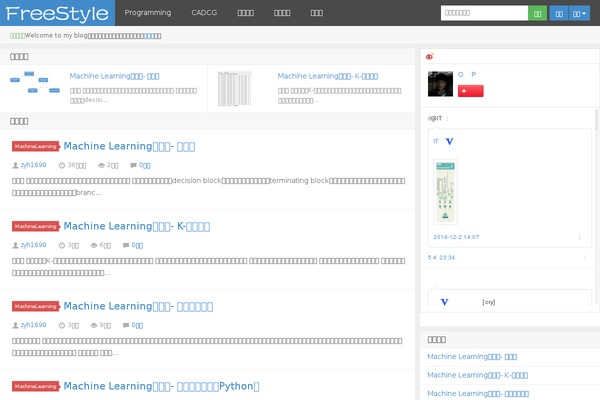Click clock icon in post with 9 views
600x400 pixels.
point(62,325)
